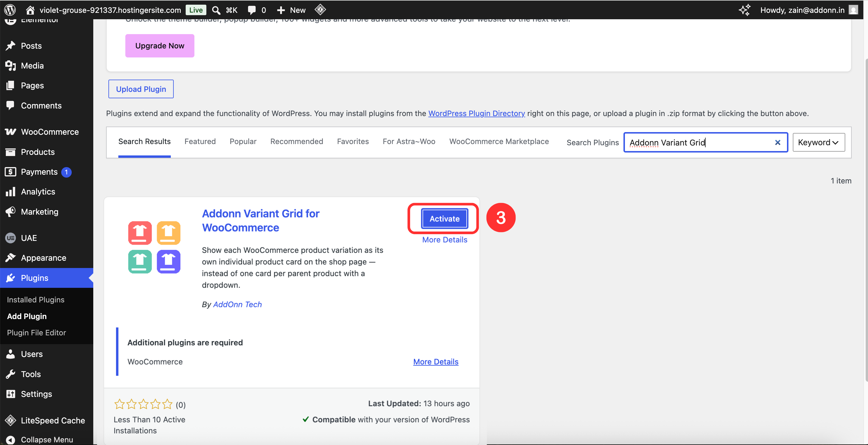Image resolution: width=868 pixels, height=445 pixels.
Task: Click the Pages icon in sidebar
Action: click(x=10, y=85)
